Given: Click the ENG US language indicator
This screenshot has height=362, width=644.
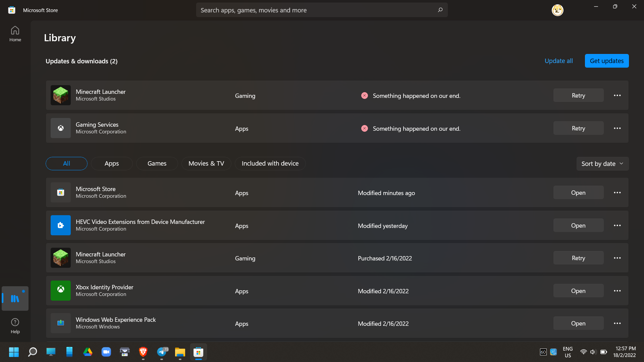Looking at the screenshot, I should [x=568, y=352].
